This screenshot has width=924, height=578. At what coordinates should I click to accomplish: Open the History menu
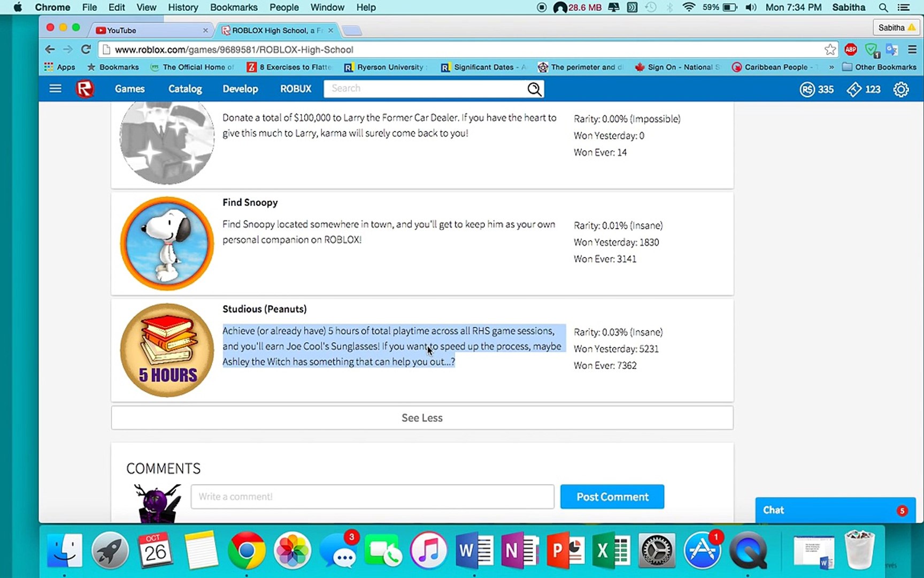coord(183,7)
